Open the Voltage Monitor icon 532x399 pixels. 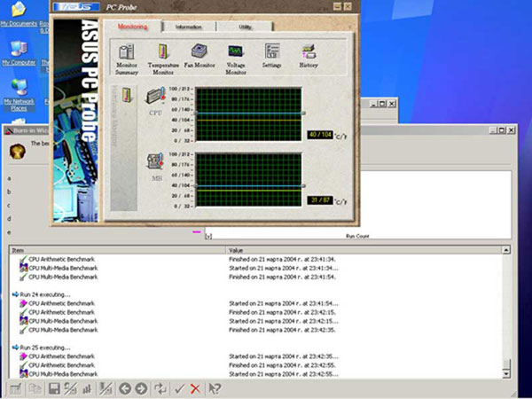(236, 59)
